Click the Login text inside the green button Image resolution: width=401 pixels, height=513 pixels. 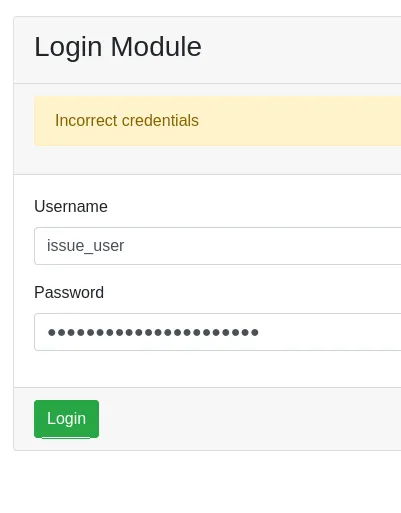[66, 419]
